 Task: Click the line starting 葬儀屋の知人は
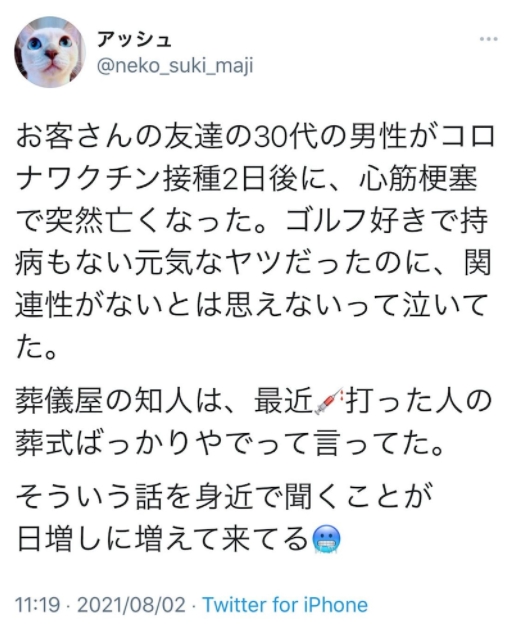[x=254, y=401]
